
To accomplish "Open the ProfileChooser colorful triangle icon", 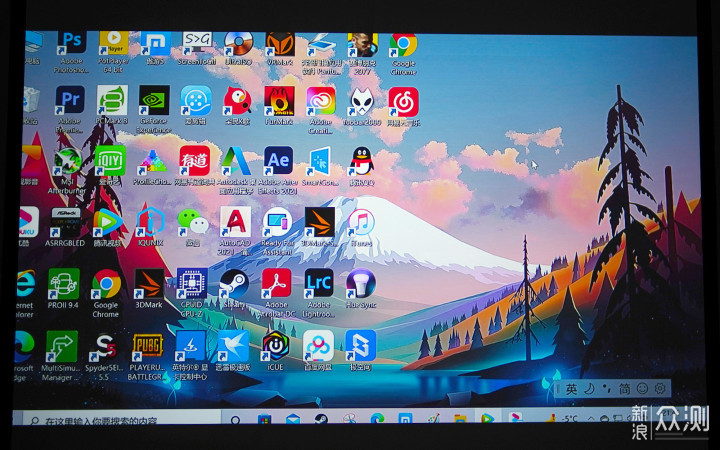I will tap(152, 161).
